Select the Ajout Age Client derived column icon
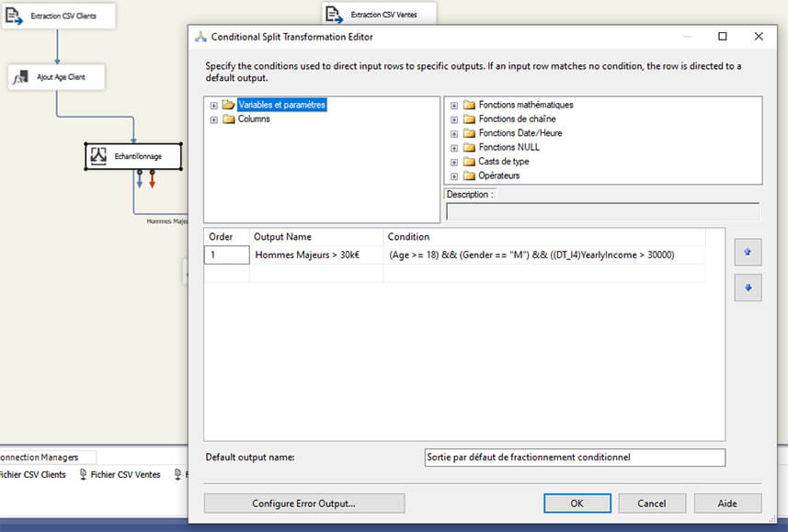 point(21,77)
